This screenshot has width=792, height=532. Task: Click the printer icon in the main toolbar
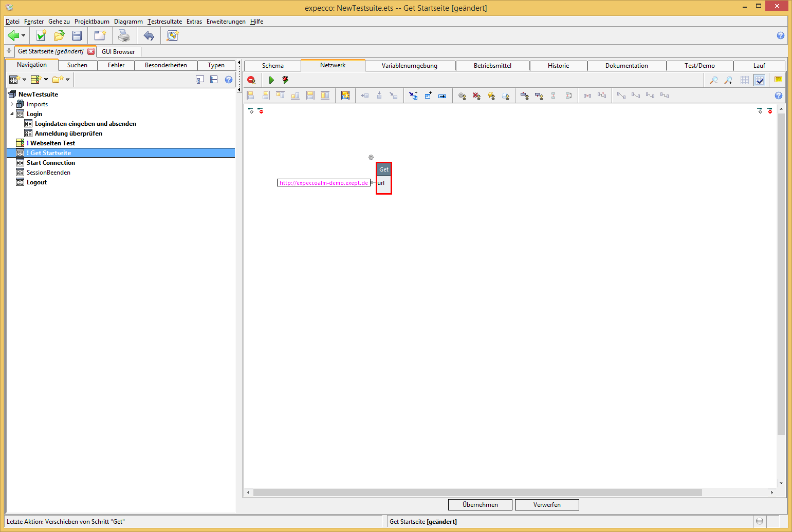(124, 35)
